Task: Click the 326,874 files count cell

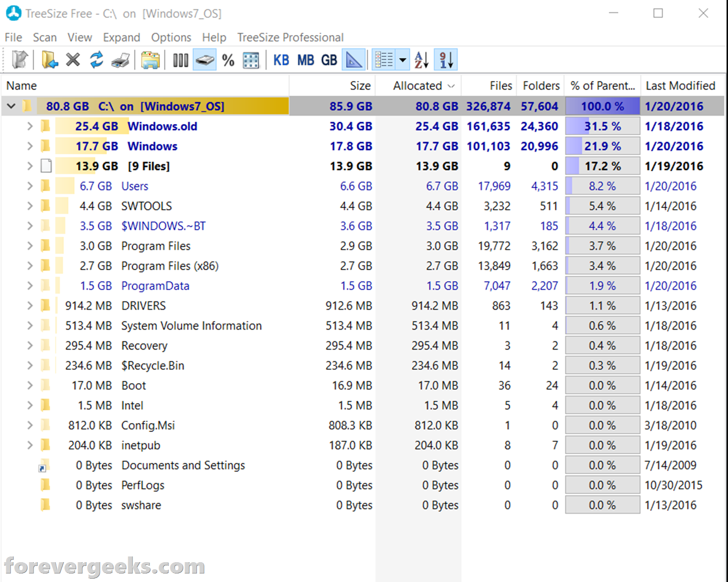Action: 488,106
